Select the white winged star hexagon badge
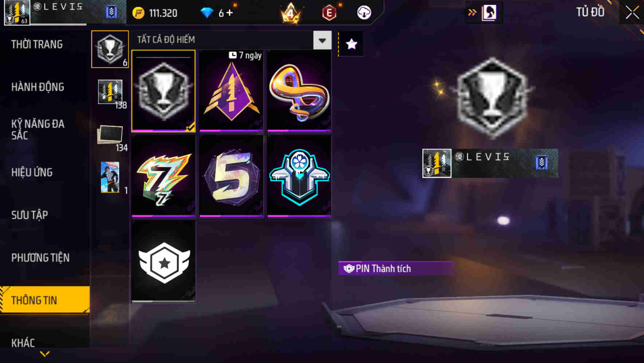This screenshot has height=363, width=644. 163,262
